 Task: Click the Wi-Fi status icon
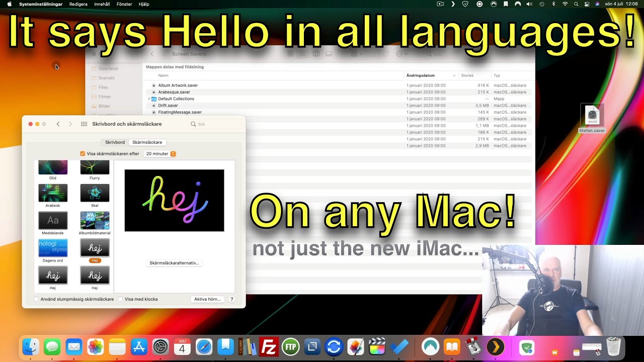click(x=565, y=4)
